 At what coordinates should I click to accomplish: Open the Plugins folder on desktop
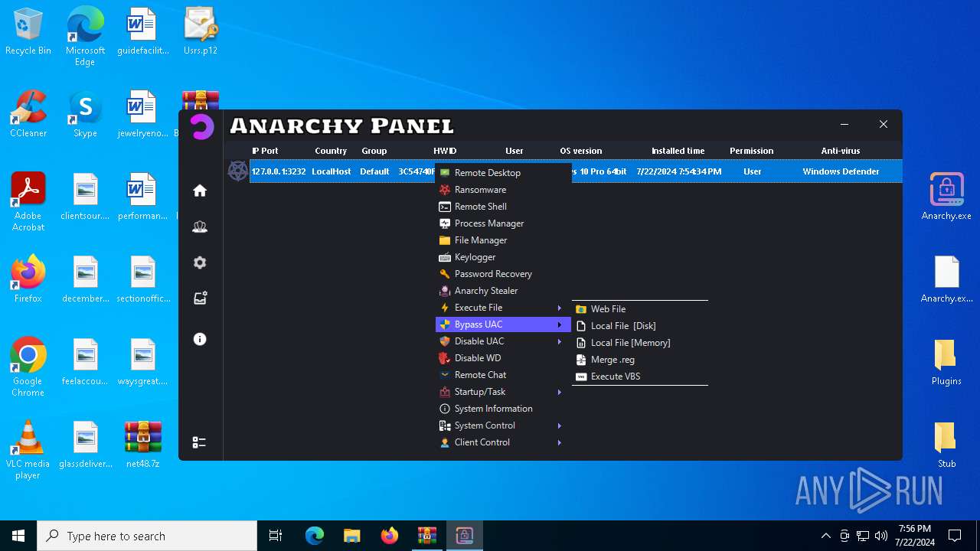[x=946, y=362]
